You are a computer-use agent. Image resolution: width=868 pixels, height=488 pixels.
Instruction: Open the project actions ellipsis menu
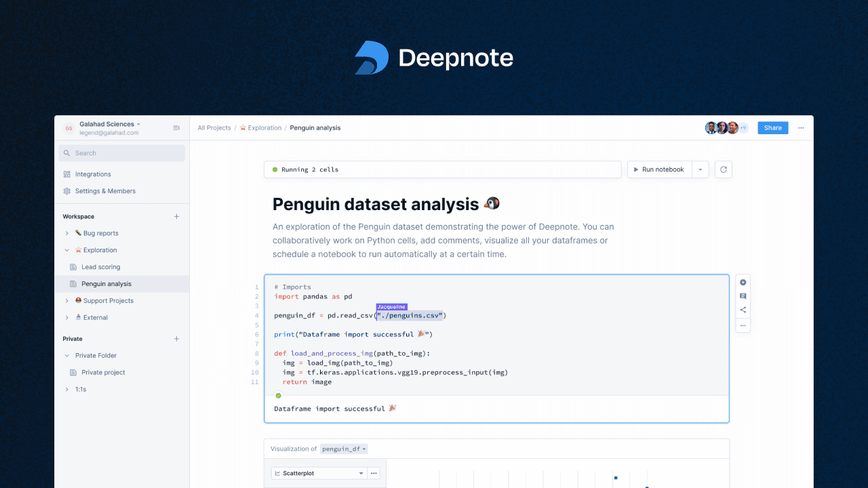pyautogui.click(x=801, y=127)
